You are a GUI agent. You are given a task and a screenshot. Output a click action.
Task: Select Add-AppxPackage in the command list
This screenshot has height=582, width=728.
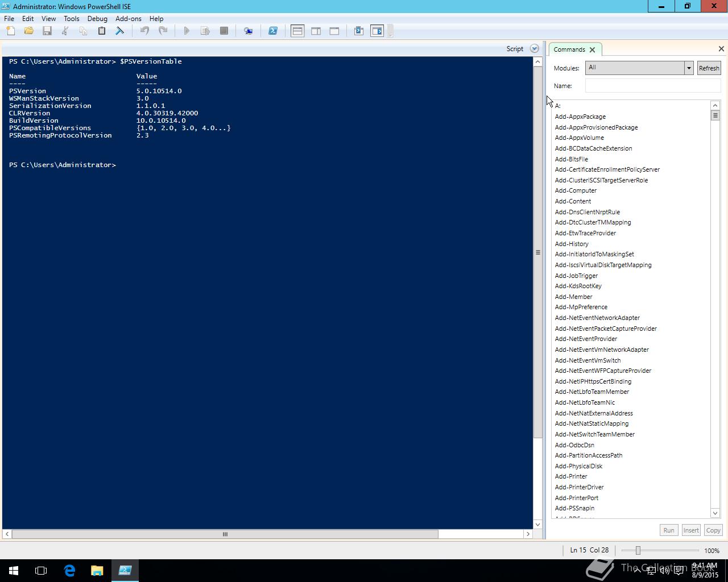point(580,117)
